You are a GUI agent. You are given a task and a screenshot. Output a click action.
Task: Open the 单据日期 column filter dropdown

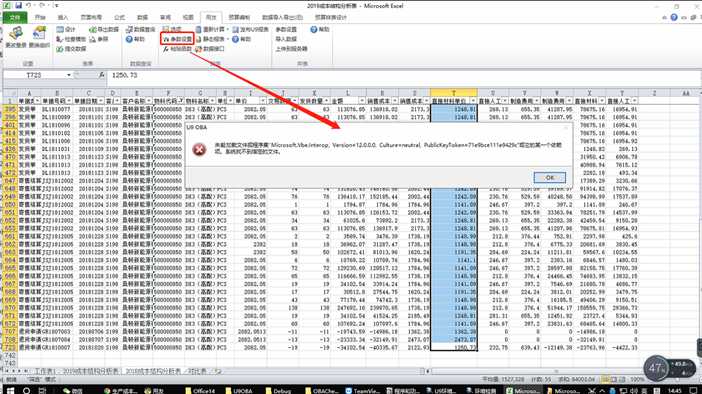click(x=101, y=101)
